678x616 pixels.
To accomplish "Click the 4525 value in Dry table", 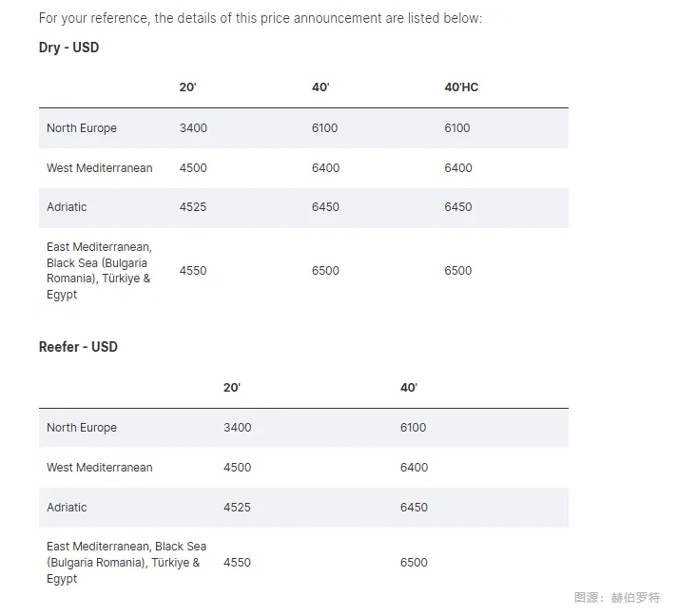I will click(193, 207).
